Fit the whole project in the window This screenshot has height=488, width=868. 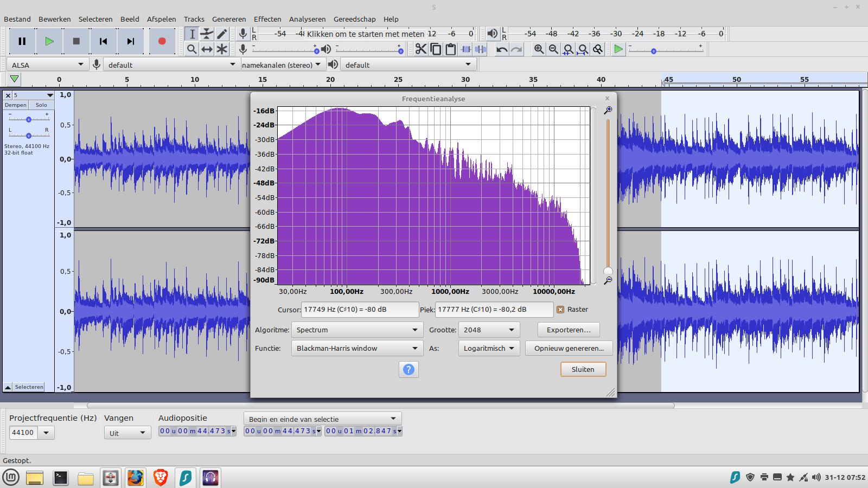pos(583,49)
